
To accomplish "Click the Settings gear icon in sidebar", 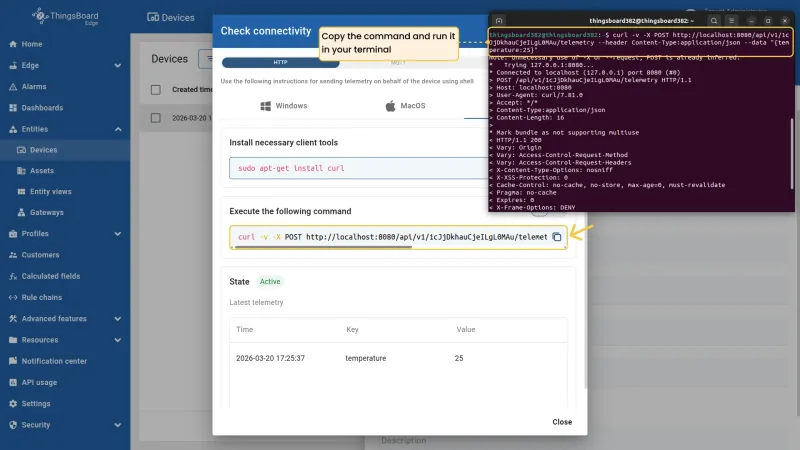I will click(13, 404).
